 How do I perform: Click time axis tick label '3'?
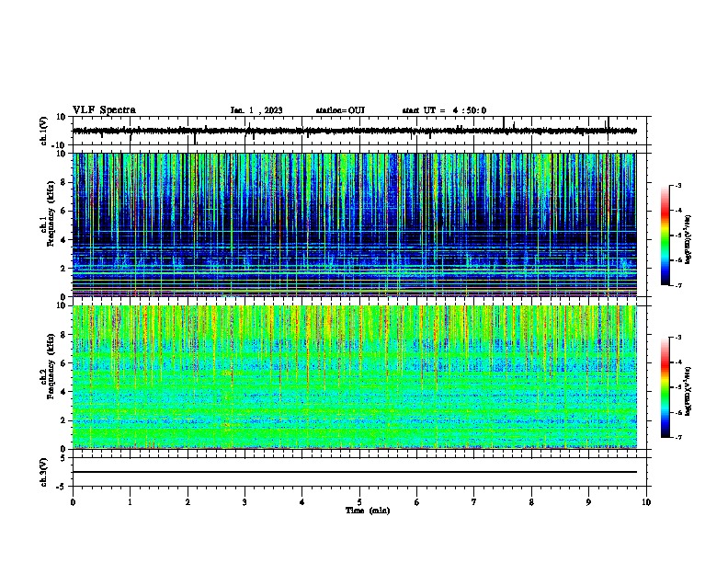(x=245, y=502)
